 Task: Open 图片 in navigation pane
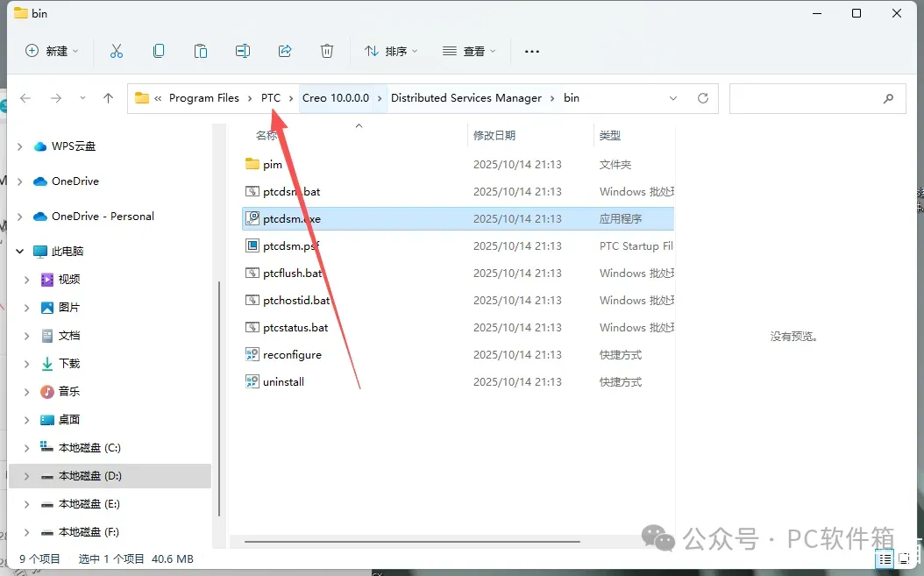(69, 307)
